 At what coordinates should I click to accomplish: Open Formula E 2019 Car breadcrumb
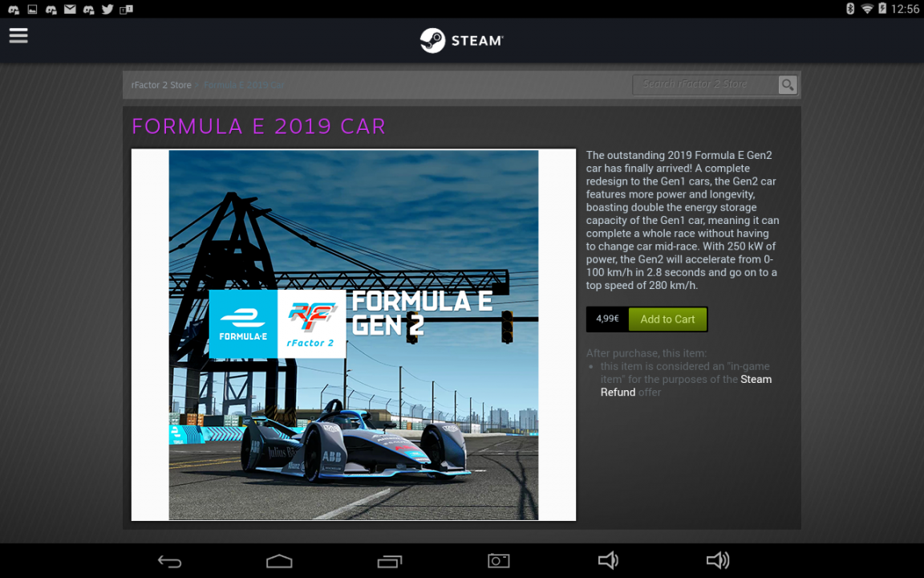[244, 85]
